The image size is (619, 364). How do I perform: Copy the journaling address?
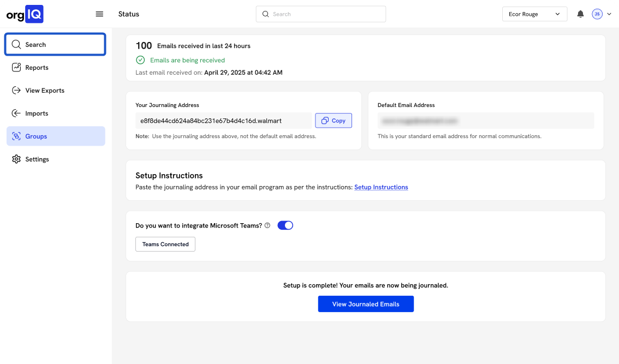click(334, 121)
